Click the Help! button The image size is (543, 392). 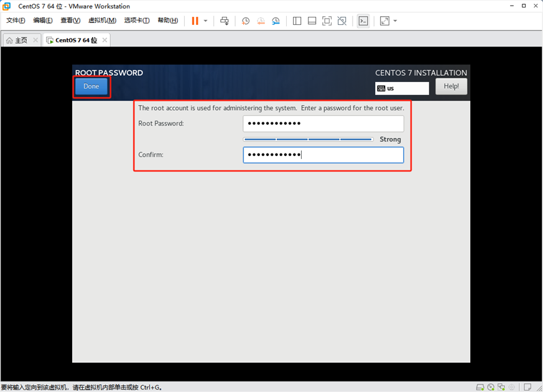451,86
